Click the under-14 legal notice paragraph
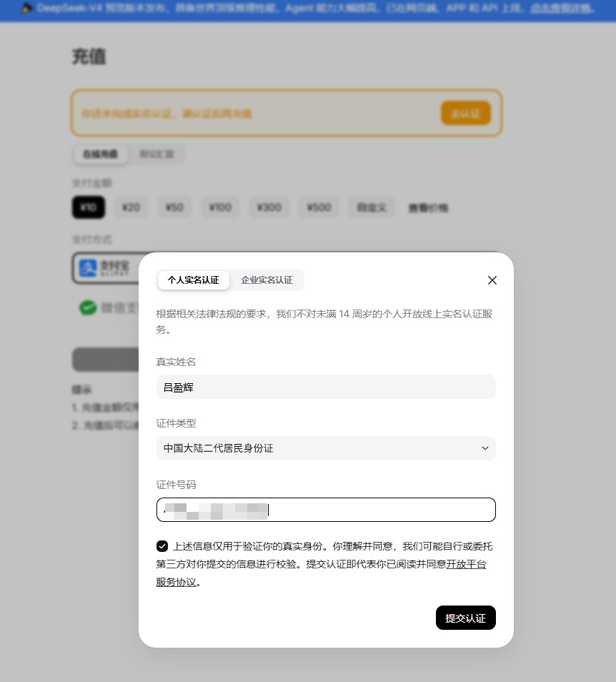Screen dimensions: 616x682 (x=324, y=322)
